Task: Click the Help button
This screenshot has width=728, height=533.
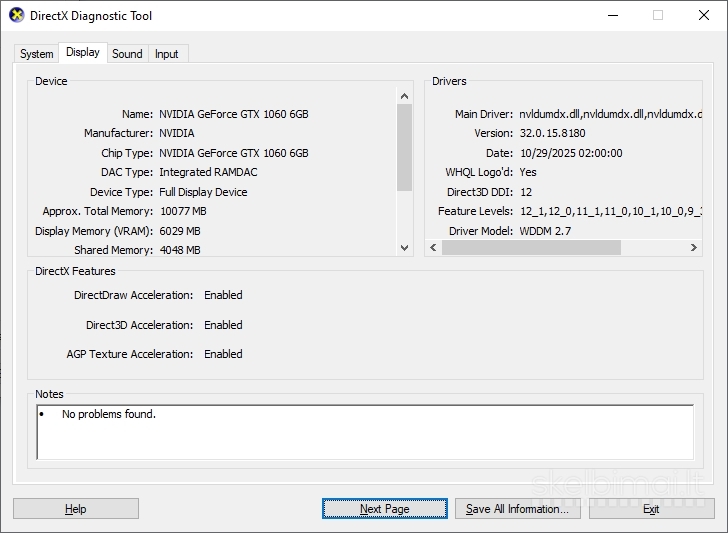Action: 76,509
